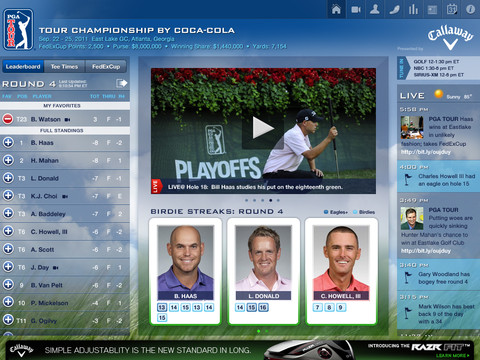Select the P. Mickelson leaderboard name
The width and height of the screenshot is (480, 360).
tap(50, 303)
